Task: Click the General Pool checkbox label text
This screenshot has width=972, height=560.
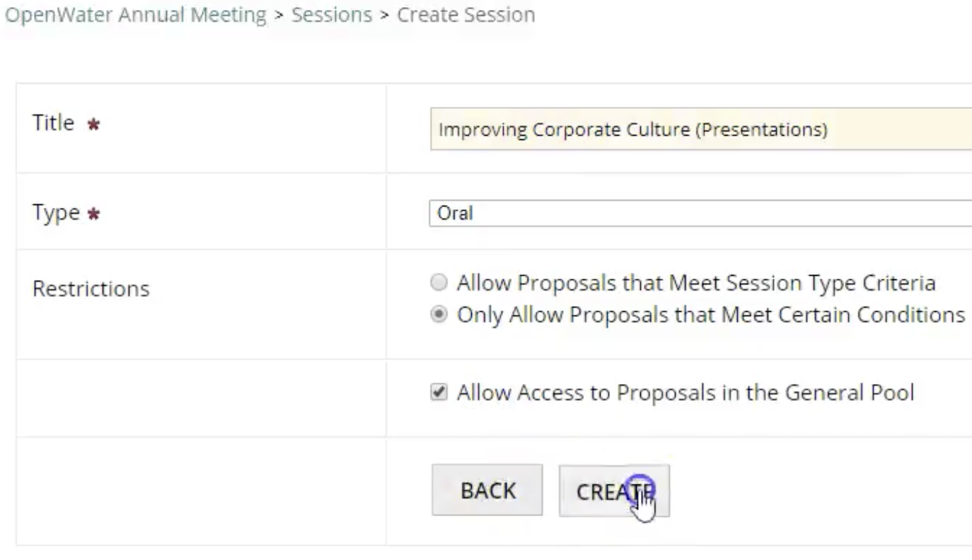Action: click(x=685, y=392)
